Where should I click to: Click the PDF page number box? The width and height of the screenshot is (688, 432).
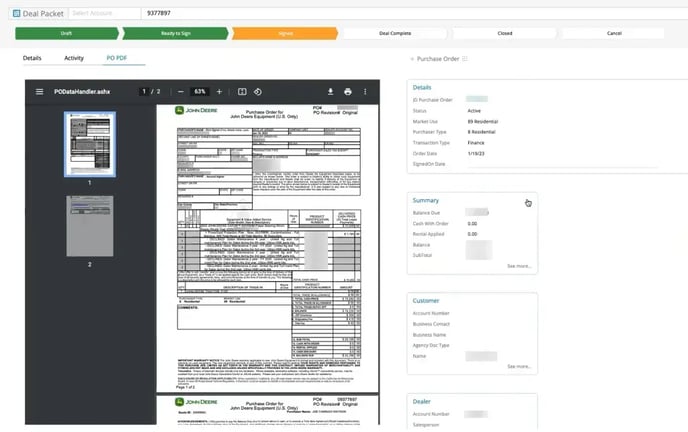pos(143,92)
